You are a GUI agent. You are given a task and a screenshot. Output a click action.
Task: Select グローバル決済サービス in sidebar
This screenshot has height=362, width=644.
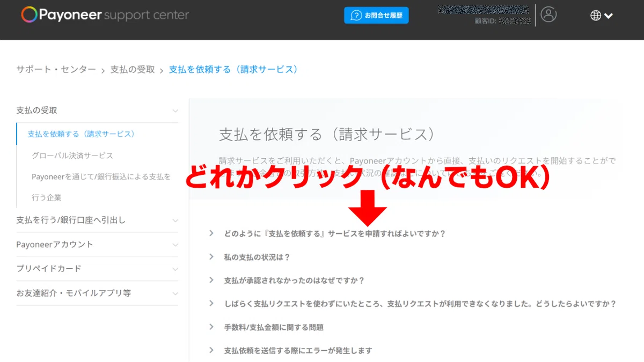[72, 156]
